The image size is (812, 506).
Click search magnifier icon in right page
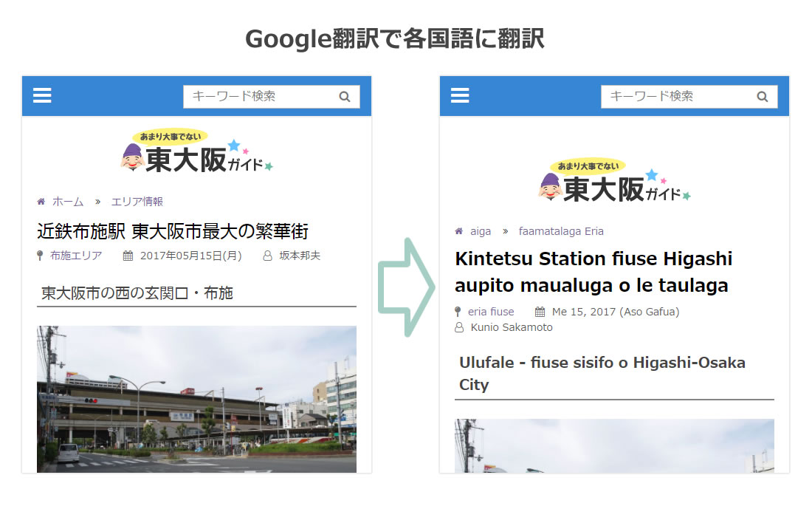[763, 97]
